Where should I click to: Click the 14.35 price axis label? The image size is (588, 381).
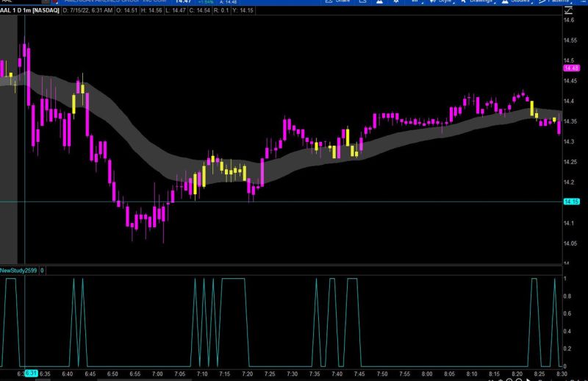coord(570,121)
